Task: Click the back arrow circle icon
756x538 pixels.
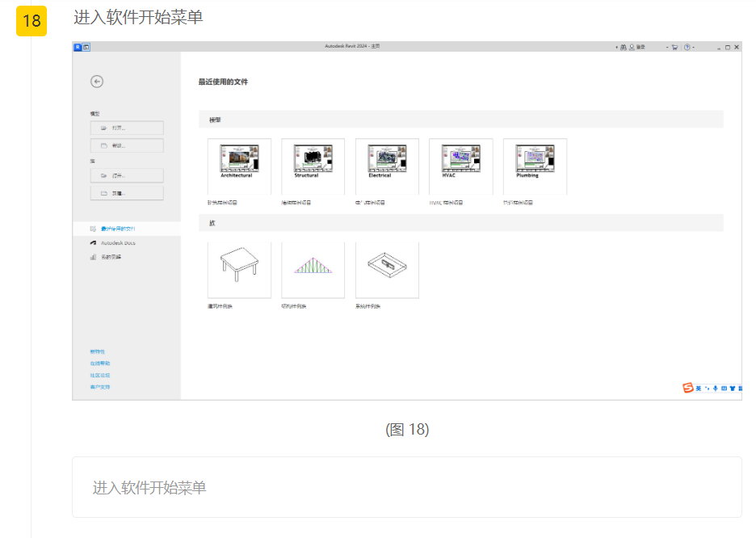Action: click(x=97, y=81)
